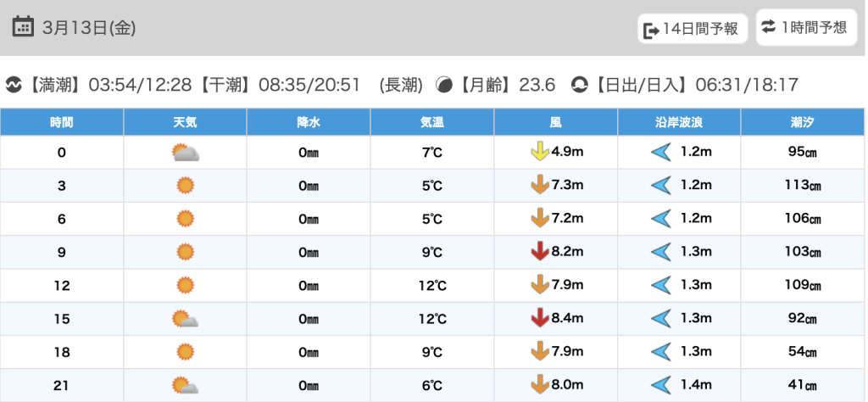Image resolution: width=868 pixels, height=402 pixels.
Task: Click the date text 3月13日(金)
Action: point(89,27)
